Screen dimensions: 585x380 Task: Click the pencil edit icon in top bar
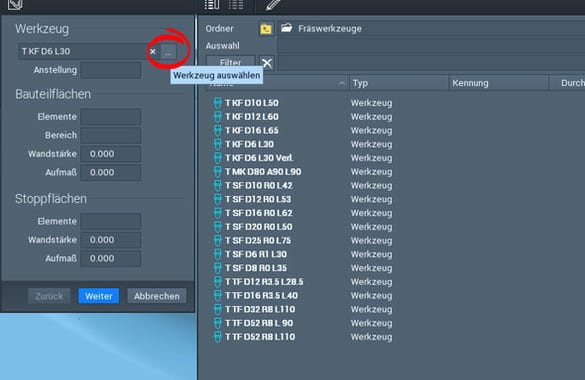click(273, 4)
